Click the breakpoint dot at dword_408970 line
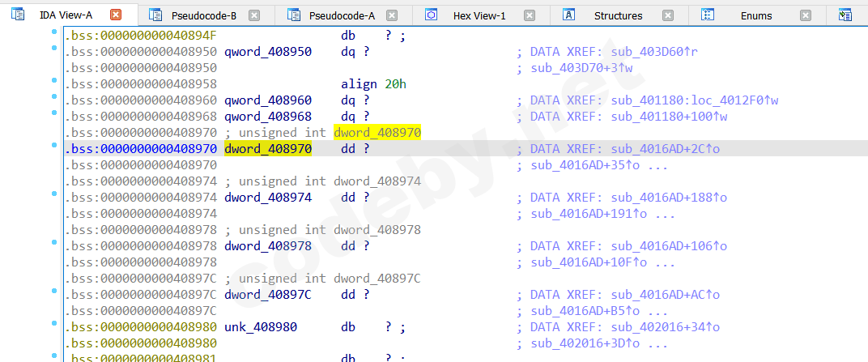868x362 pixels. (54, 144)
